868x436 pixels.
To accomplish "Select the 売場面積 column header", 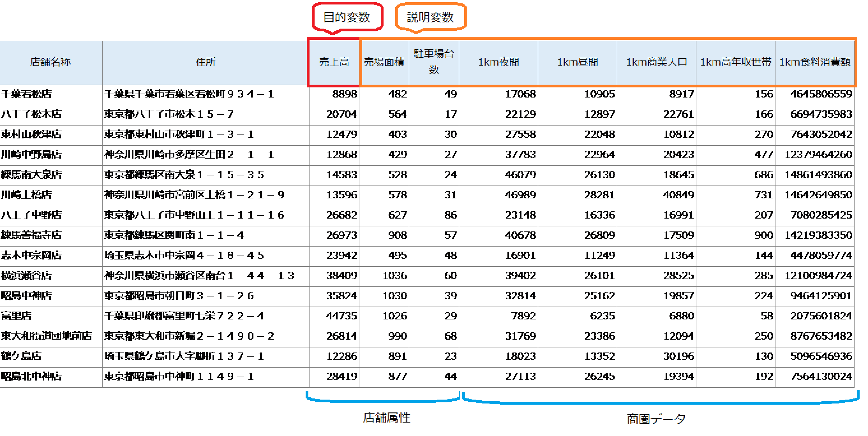I will click(x=384, y=62).
